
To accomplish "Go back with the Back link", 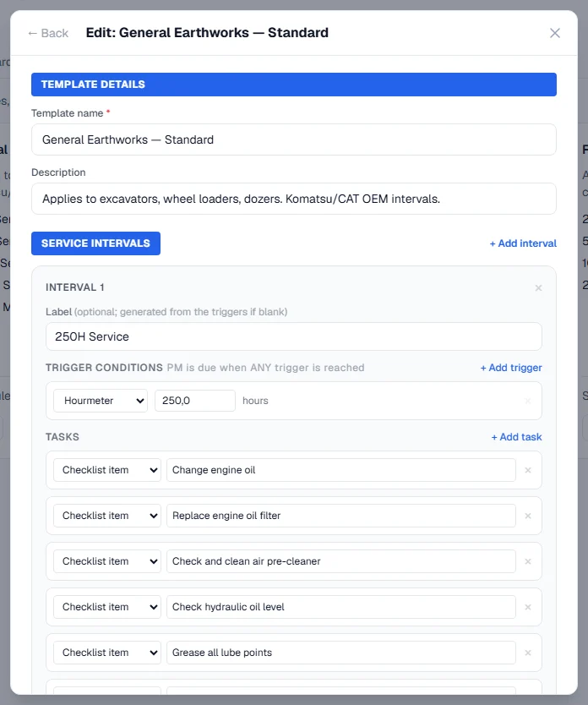I will [x=48, y=33].
